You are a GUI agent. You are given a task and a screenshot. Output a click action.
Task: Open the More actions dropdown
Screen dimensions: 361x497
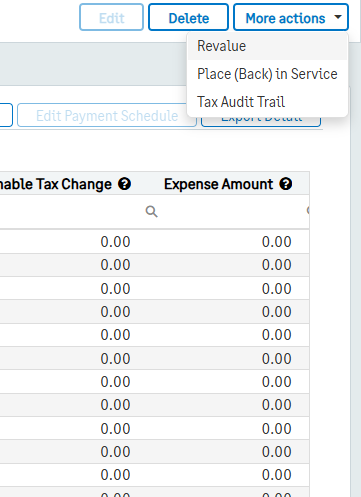pos(291,17)
